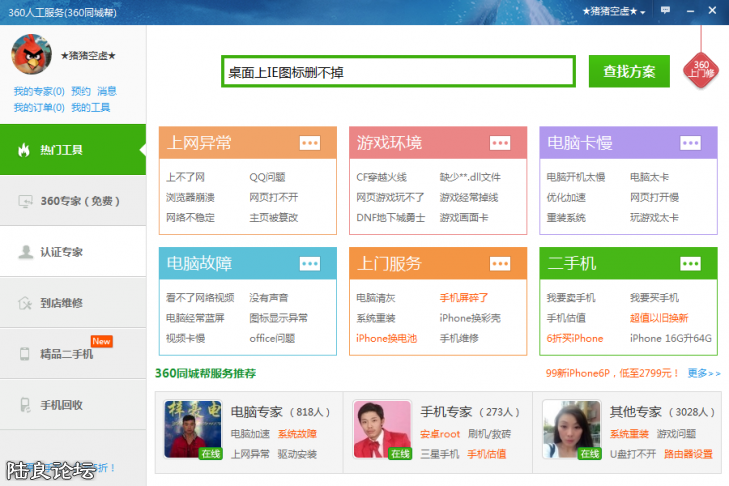Image resolution: width=729 pixels, height=486 pixels.
Task: Click the recycle phone icon beside 手机回收
Action: tap(25, 405)
